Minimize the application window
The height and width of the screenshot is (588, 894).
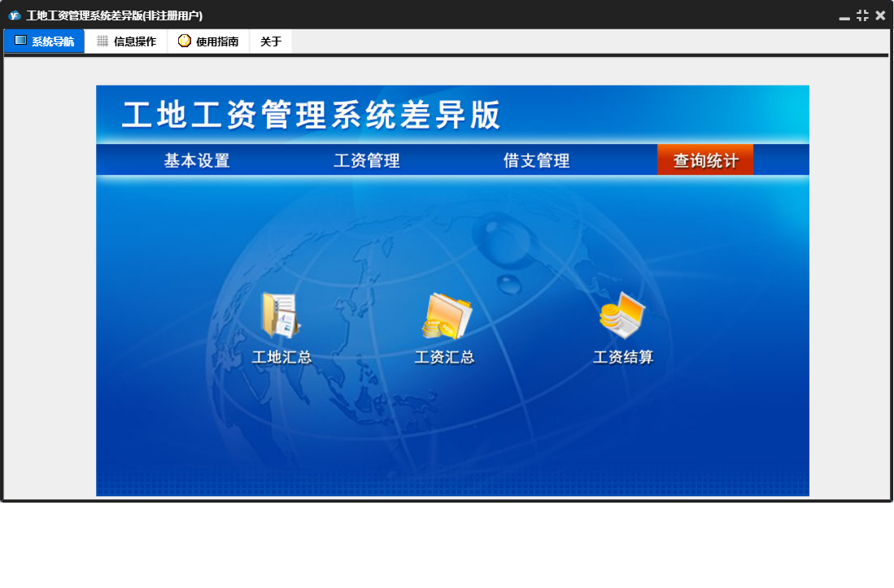pyautogui.click(x=844, y=16)
